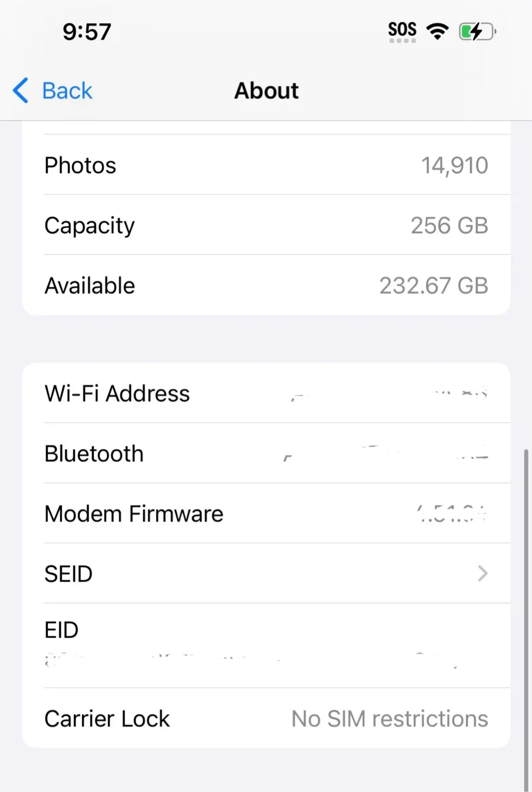Tap the Wi-Fi Address row

(266, 393)
